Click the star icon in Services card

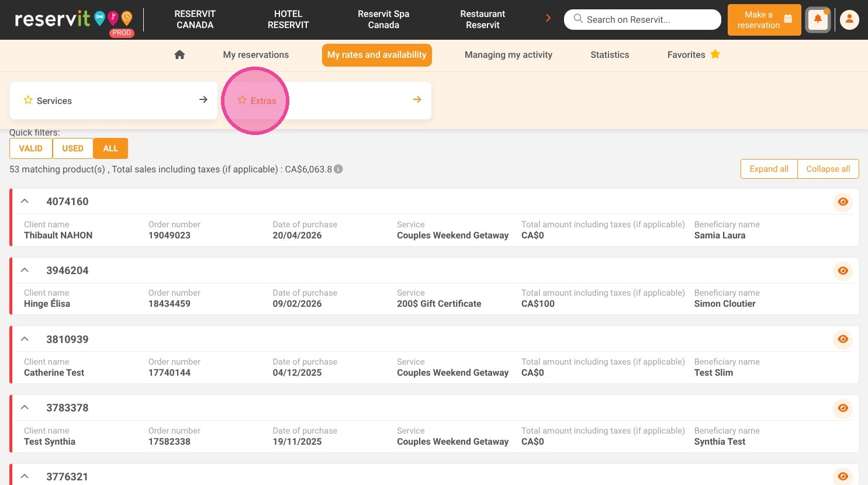point(27,100)
